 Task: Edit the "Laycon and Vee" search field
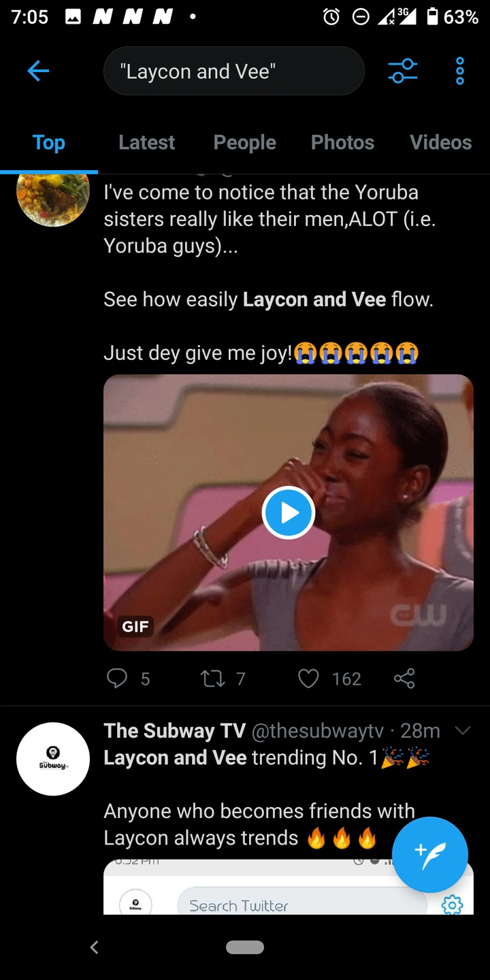(x=234, y=71)
